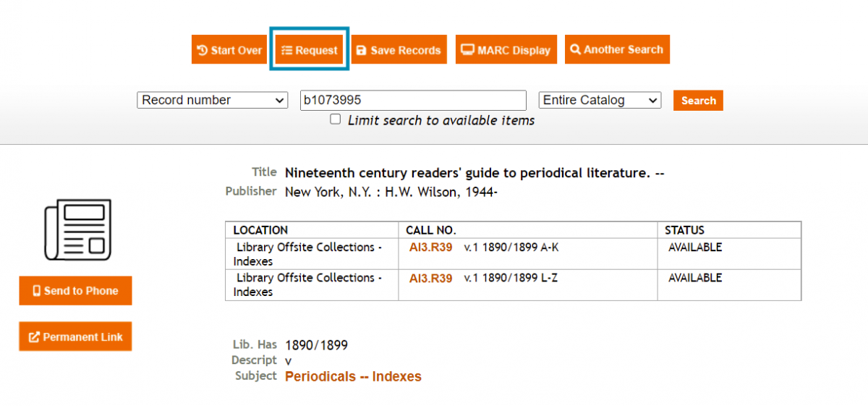Viewport: 868px width, 406px height.
Task: Click the Send to Phone icon
Action: 36,291
